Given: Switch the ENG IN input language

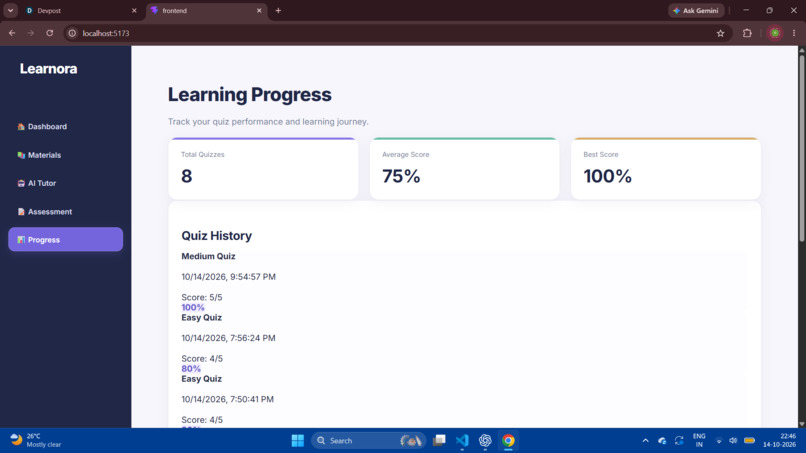Looking at the screenshot, I should (699, 441).
